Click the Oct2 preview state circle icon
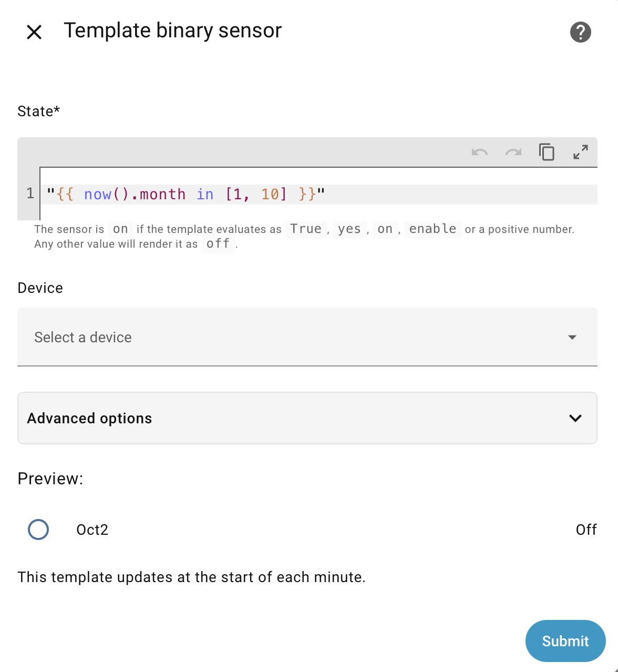This screenshot has height=672, width=618. tap(38, 530)
